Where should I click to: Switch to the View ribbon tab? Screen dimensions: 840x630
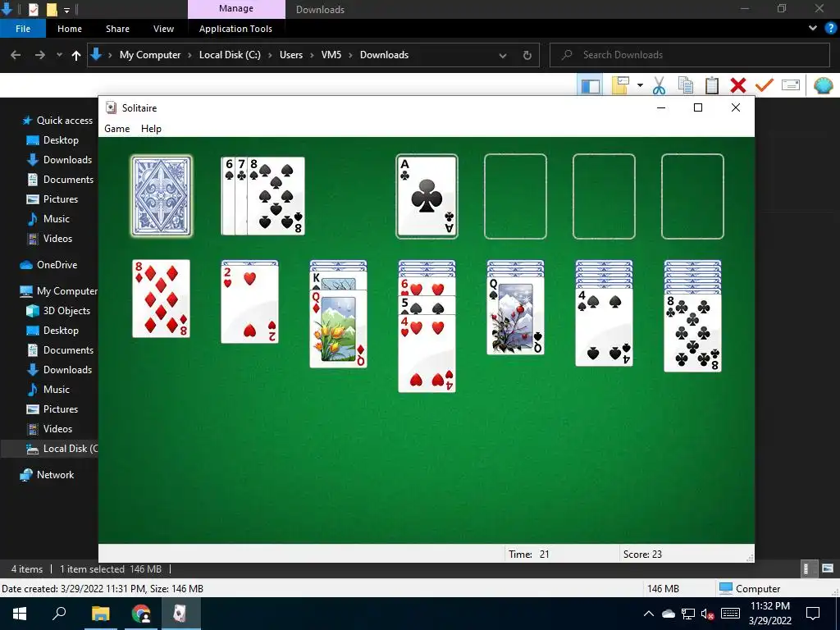click(163, 29)
